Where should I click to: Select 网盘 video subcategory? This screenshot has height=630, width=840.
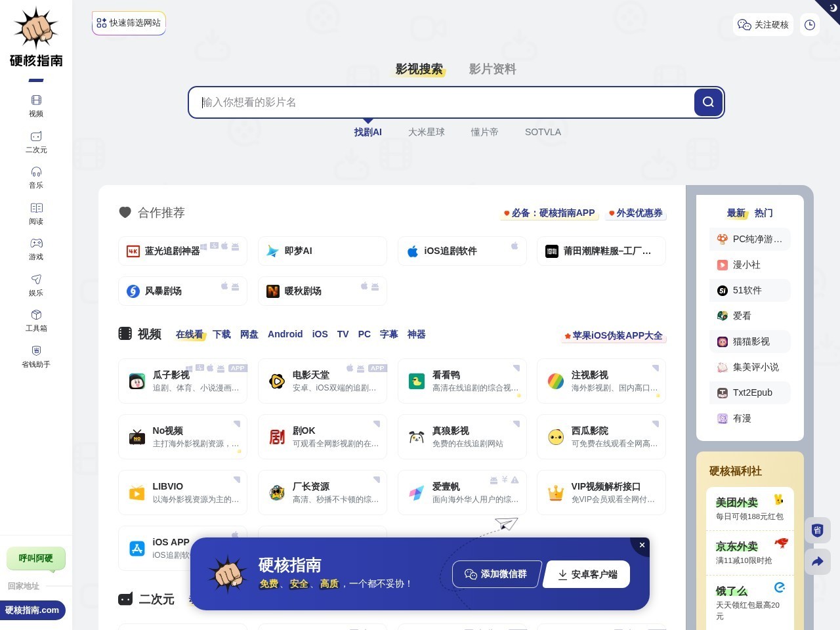[x=249, y=335]
